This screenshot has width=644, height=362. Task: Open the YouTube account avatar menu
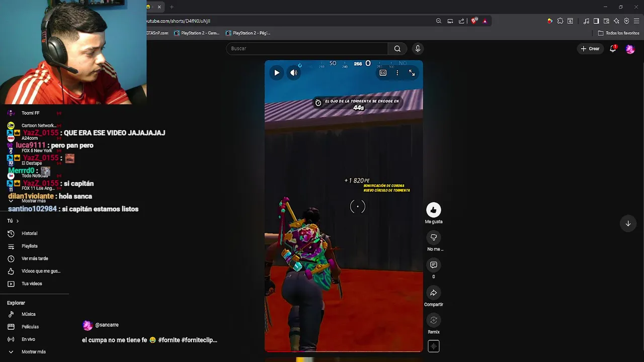point(630,49)
